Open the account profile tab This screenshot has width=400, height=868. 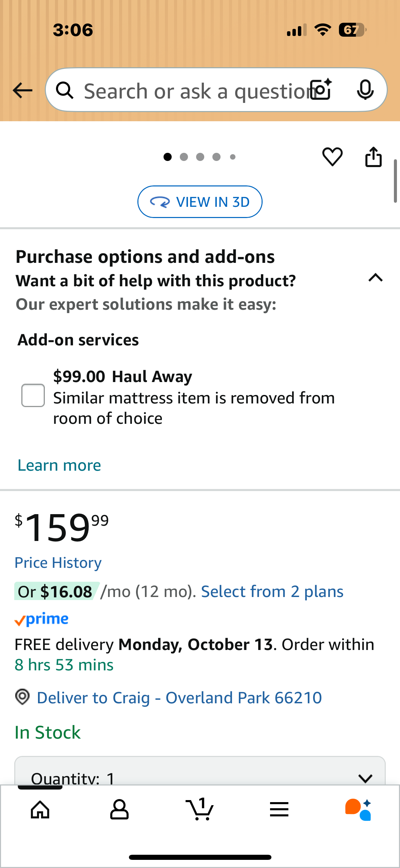point(119,809)
